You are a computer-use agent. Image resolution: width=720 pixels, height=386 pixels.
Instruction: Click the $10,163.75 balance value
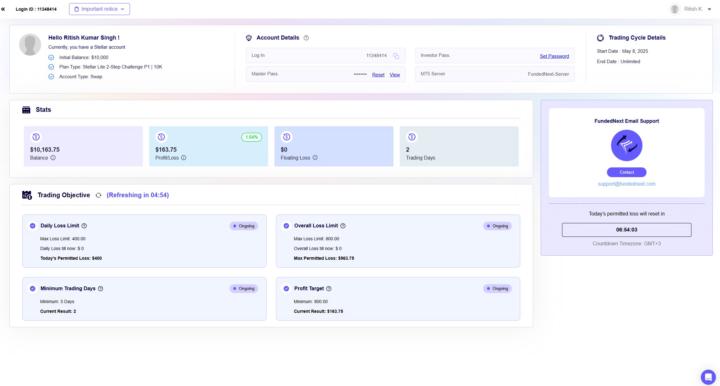point(45,150)
